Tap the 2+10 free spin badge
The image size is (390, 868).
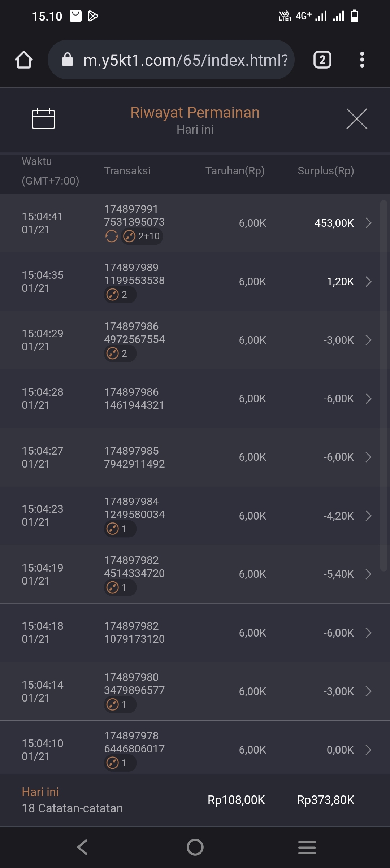(x=142, y=236)
